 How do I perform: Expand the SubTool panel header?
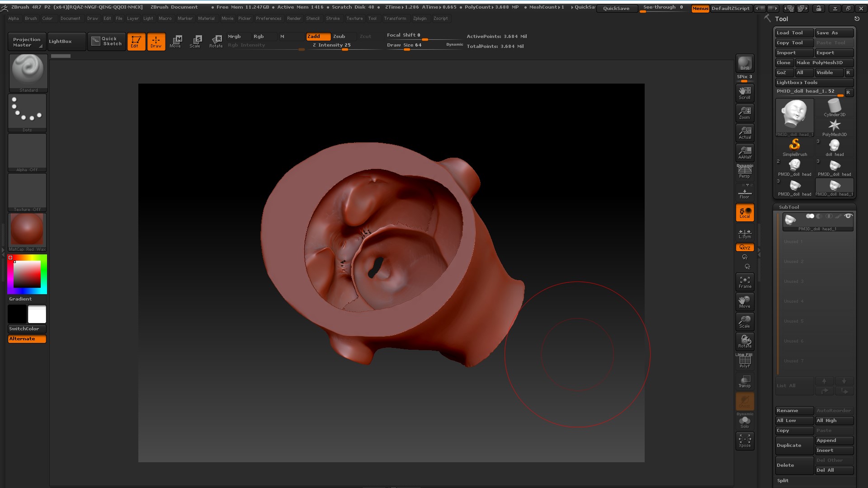(789, 207)
